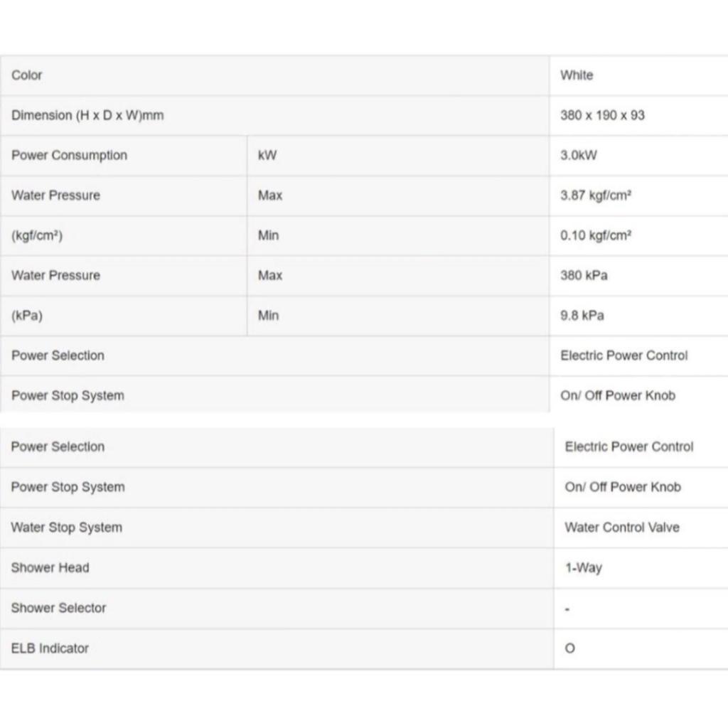Click the Water Stop System label
Screen dimensions: 728x728
[x=66, y=528]
